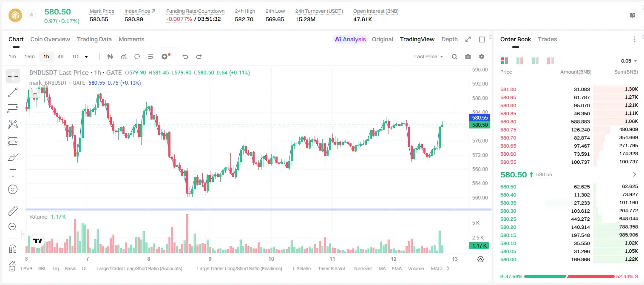Favorite BNB with the star icon

31,14
